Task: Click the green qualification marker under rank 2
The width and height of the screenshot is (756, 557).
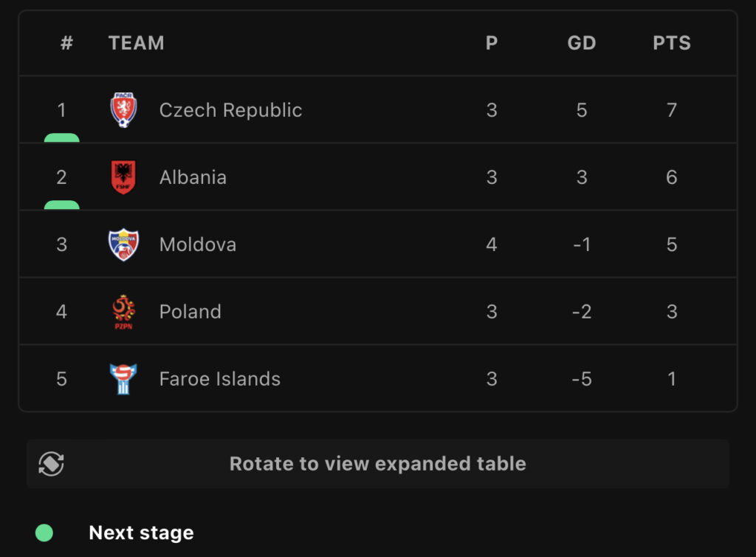Action: click(x=62, y=205)
